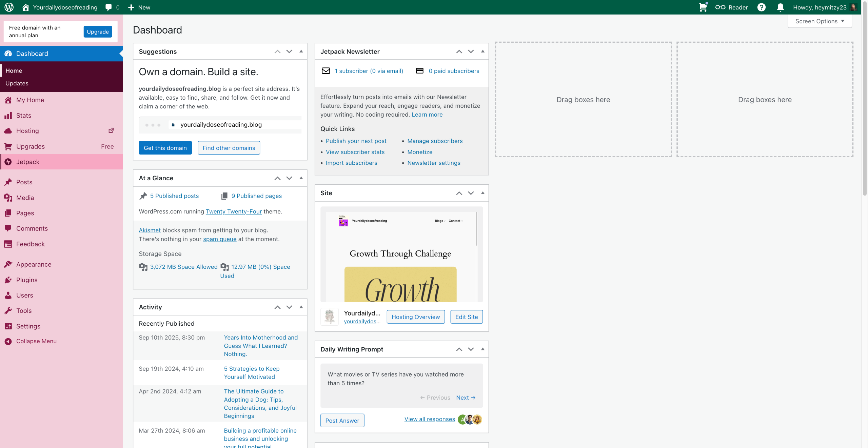This screenshot has height=448, width=868.
Task: Toggle the Suggestions panel collapse triangle
Action: pyautogui.click(x=301, y=52)
